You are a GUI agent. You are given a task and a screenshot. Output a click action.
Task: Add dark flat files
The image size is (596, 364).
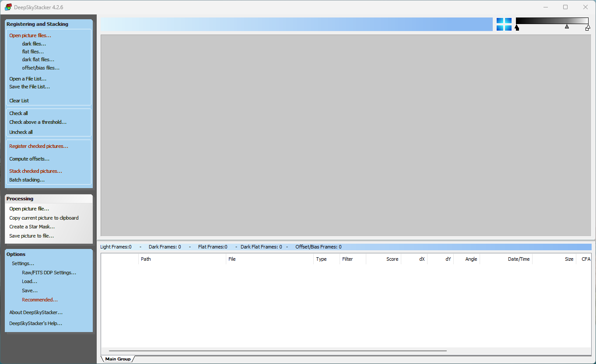(x=38, y=59)
